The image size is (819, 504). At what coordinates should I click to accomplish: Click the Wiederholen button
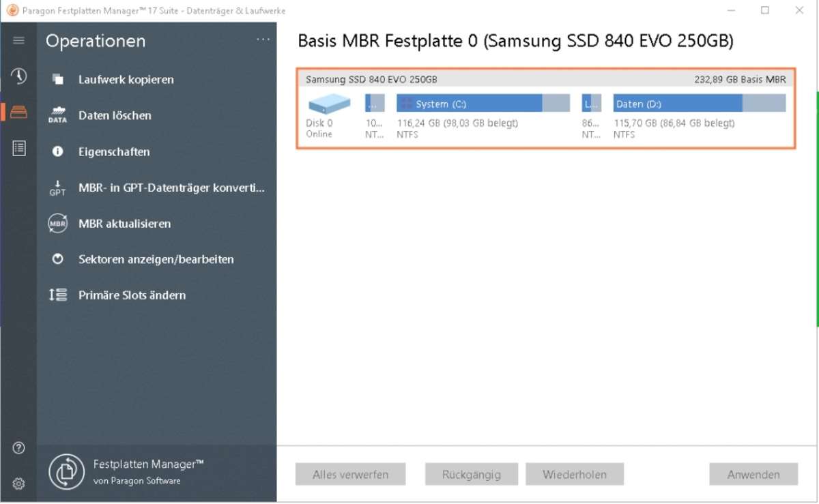tap(574, 475)
